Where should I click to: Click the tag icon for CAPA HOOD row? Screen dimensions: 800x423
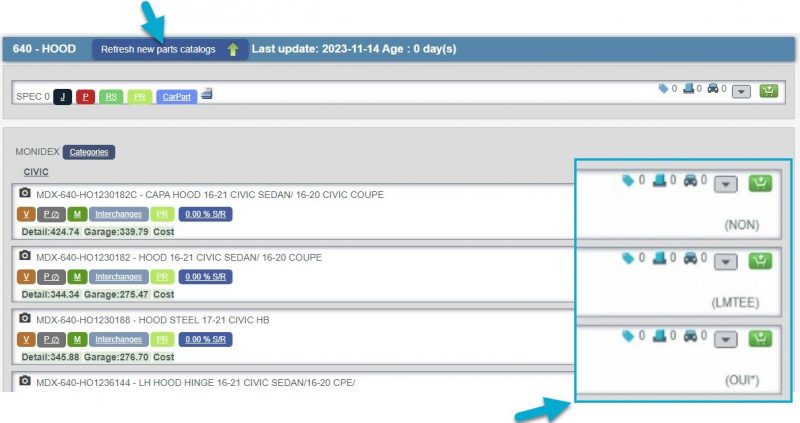[x=627, y=181]
